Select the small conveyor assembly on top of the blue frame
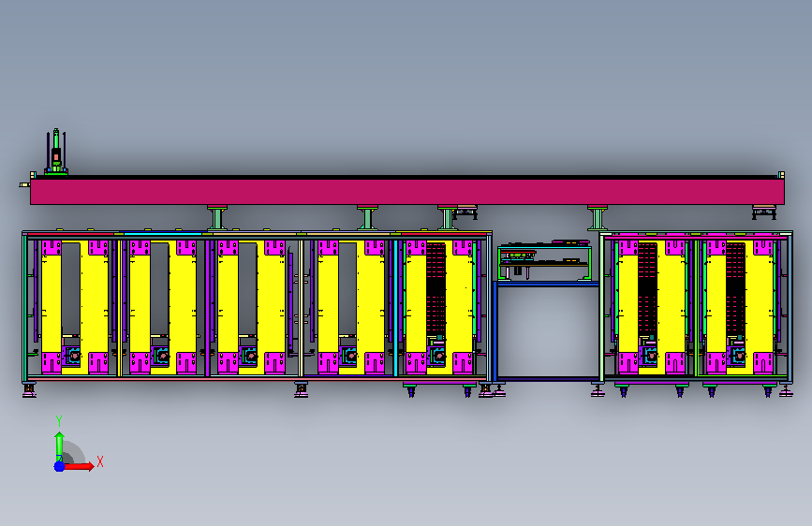Screen dimensions: 812x526 [x=545, y=260]
